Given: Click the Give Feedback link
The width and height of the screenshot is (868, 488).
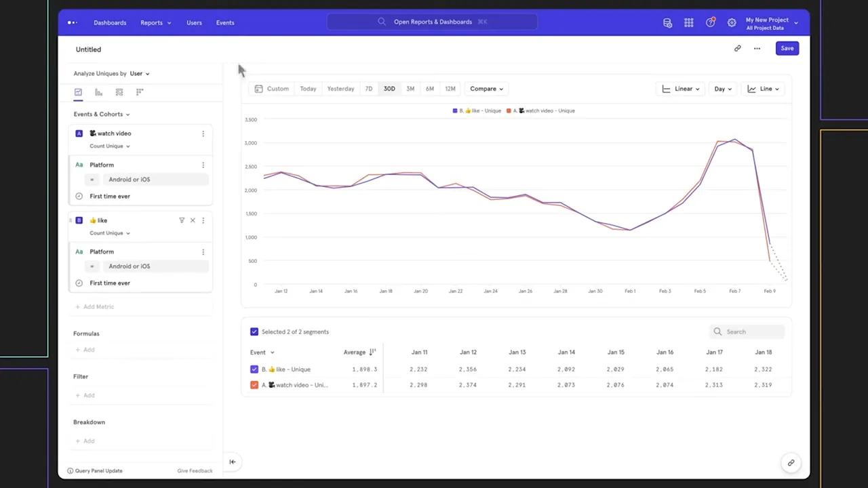Looking at the screenshot, I should pyautogui.click(x=195, y=470).
